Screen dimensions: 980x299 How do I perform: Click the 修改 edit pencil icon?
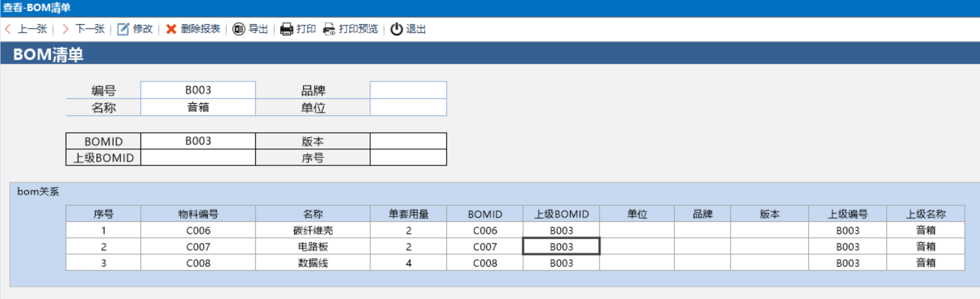[x=123, y=29]
